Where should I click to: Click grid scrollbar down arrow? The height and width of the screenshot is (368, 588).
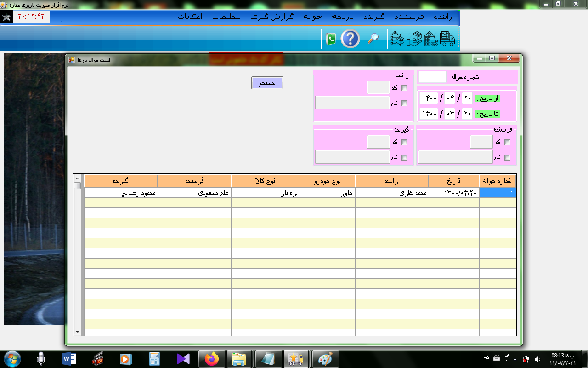[x=77, y=332]
